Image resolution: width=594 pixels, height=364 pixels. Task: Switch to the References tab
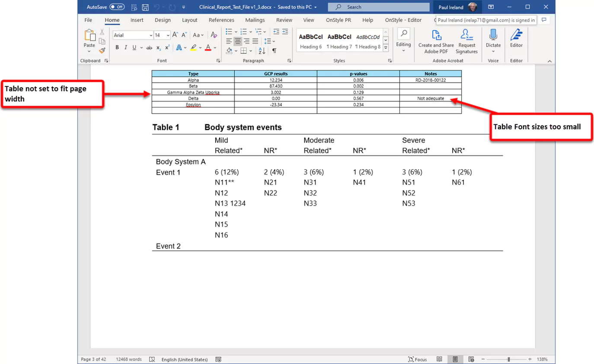[221, 20]
